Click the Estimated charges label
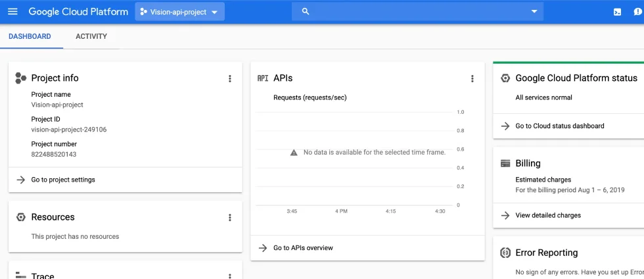This screenshot has height=279, width=644. coord(543,180)
